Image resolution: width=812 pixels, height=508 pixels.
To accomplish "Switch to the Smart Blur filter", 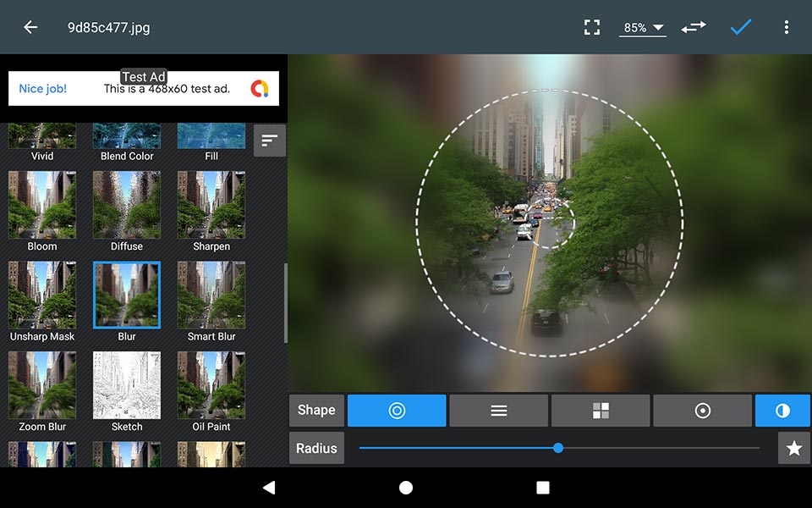I will tap(211, 295).
